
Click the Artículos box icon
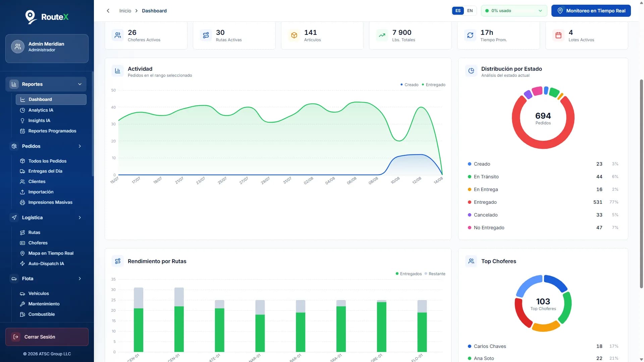pos(294,35)
